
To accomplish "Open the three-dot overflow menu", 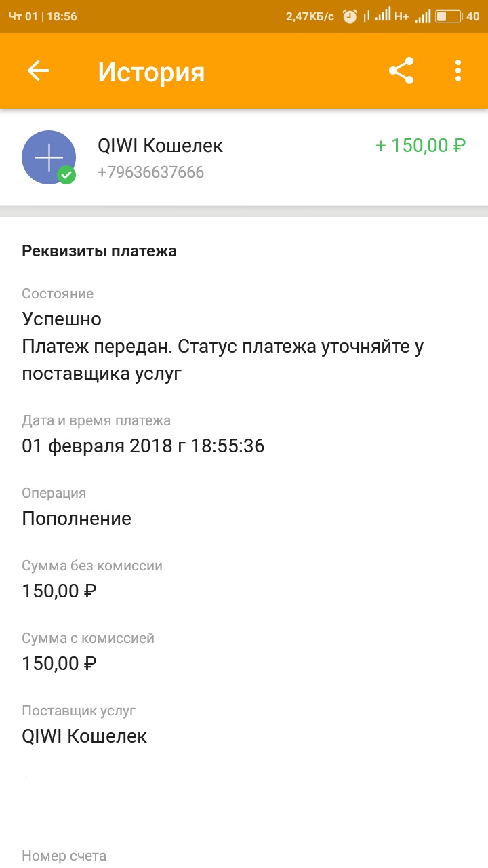I will click(x=458, y=71).
